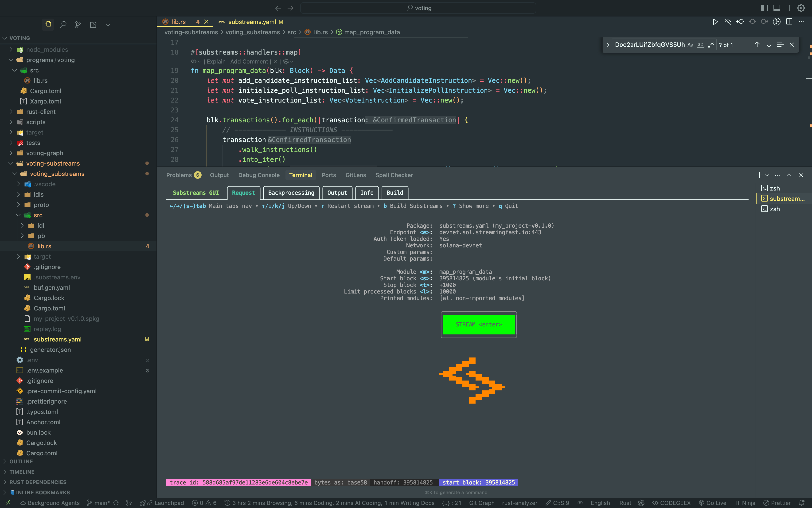Go forward in navigation history
The image size is (812, 508).
(x=291, y=8)
